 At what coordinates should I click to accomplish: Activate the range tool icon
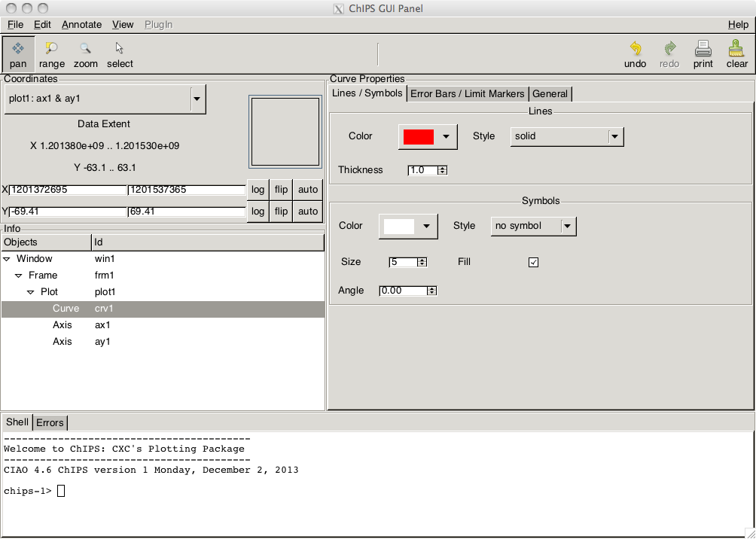click(x=52, y=48)
